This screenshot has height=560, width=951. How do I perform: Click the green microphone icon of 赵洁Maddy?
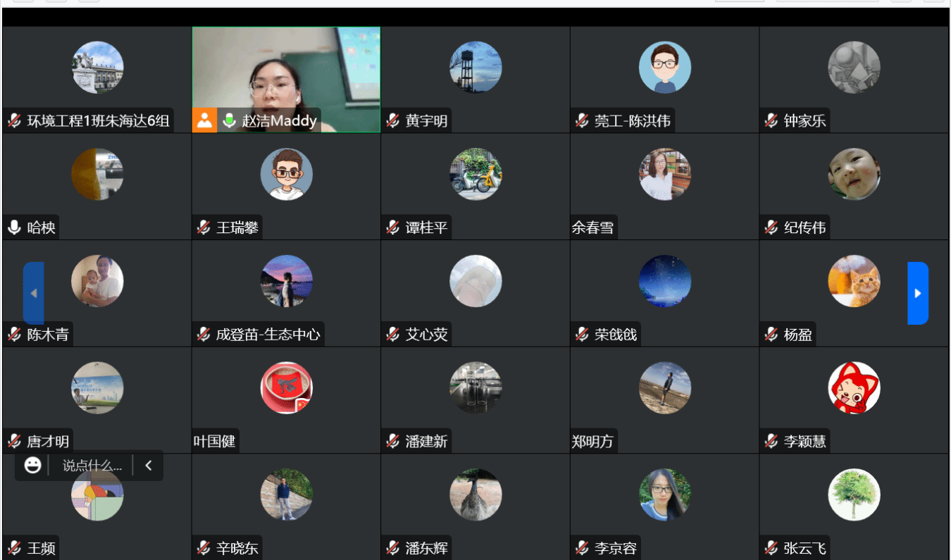tap(229, 121)
